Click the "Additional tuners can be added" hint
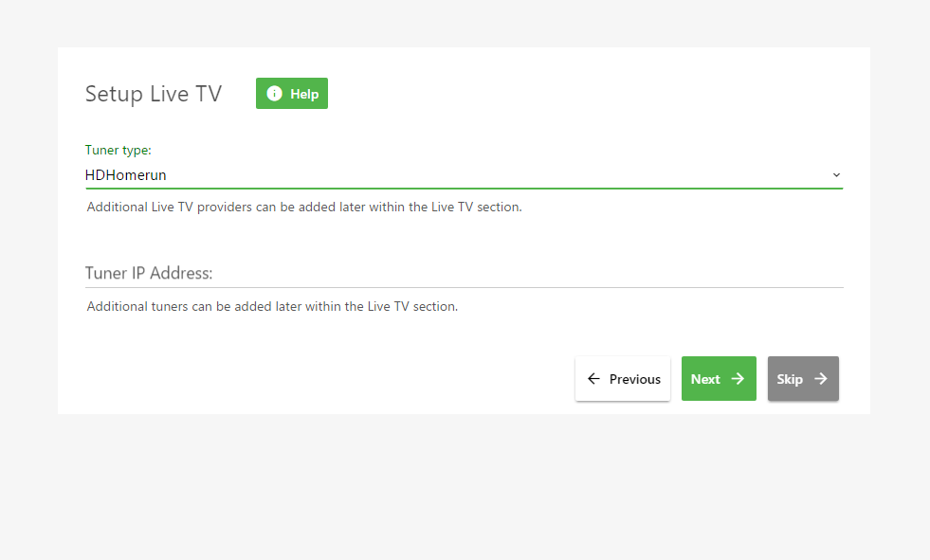 pos(272,307)
